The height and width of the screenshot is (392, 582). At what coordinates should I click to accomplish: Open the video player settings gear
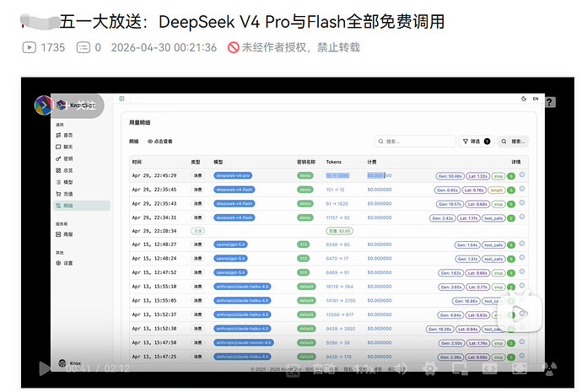pyautogui.click(x=430, y=368)
